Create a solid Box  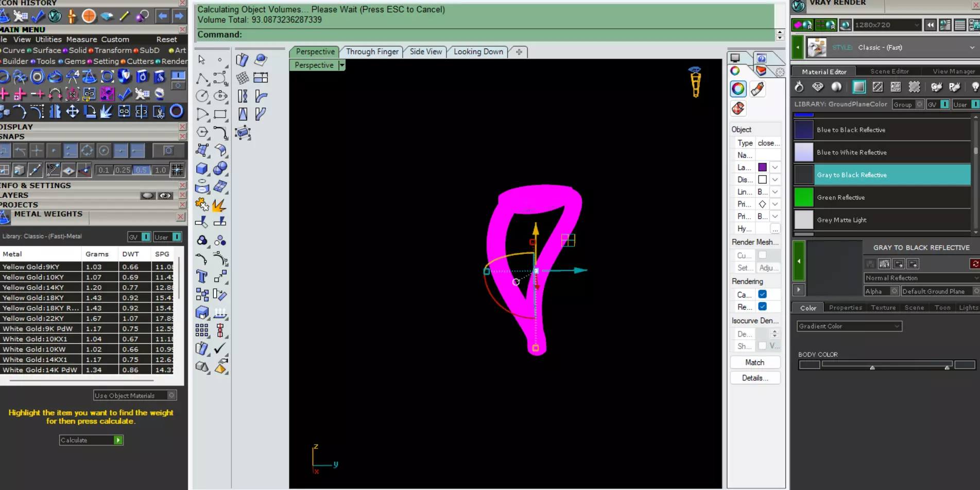pyautogui.click(x=202, y=168)
